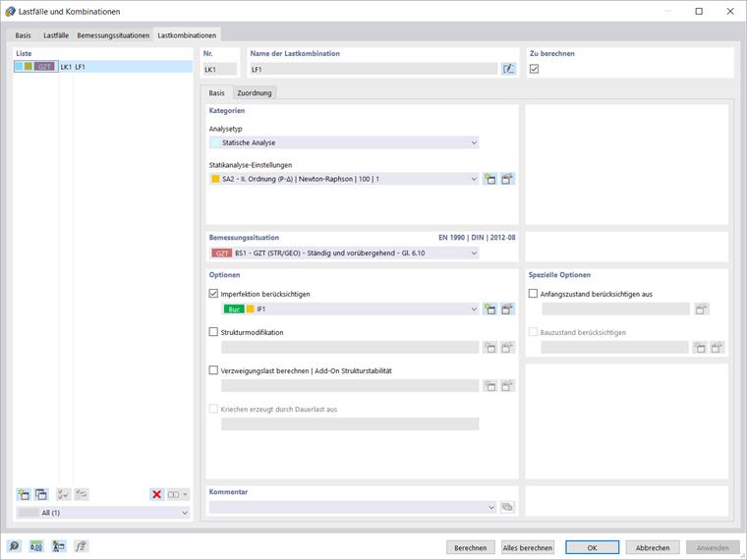Click the olive color swatch in LK1 row
Screen dimensions: 747x560
point(29,67)
